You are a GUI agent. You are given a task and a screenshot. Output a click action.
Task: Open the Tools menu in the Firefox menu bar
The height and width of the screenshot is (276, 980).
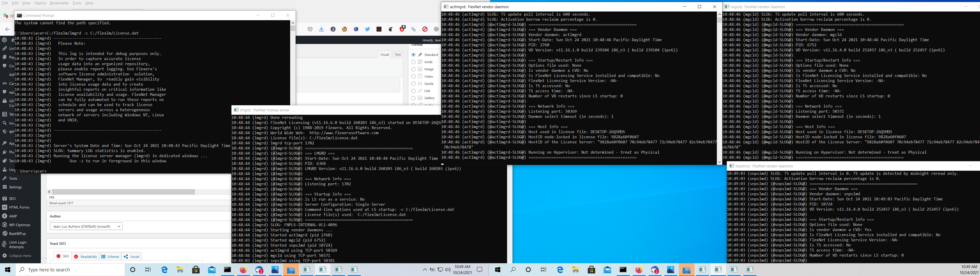[x=77, y=3]
